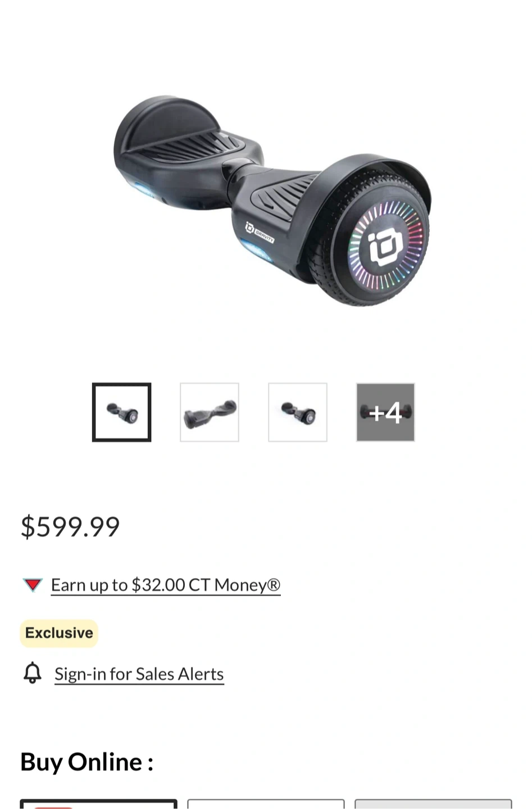Choose the first selected Buy Online option card
The width and height of the screenshot is (532, 809).
[x=98, y=804]
